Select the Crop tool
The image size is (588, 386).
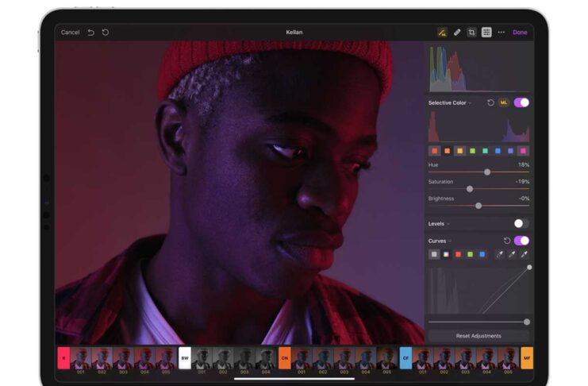coord(471,33)
